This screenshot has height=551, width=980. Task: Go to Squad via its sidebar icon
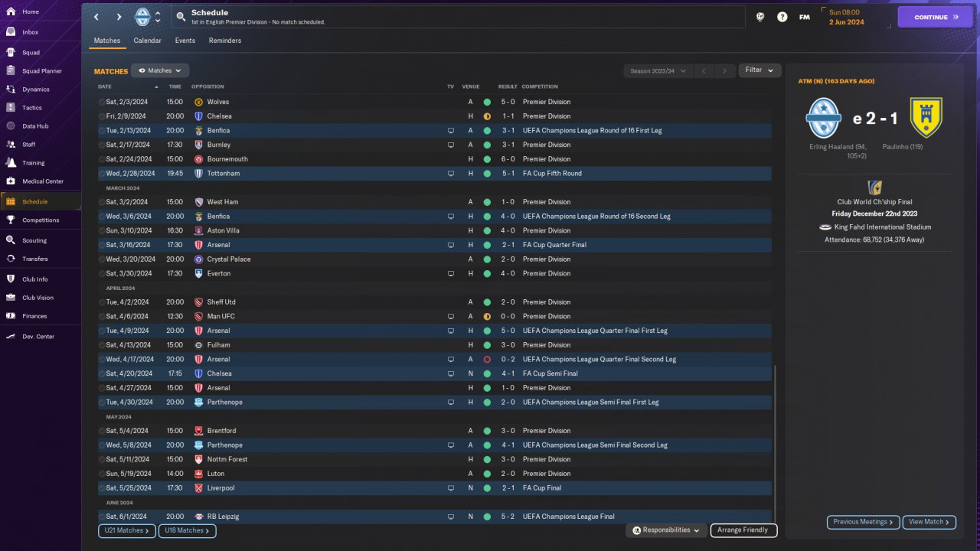pyautogui.click(x=11, y=53)
